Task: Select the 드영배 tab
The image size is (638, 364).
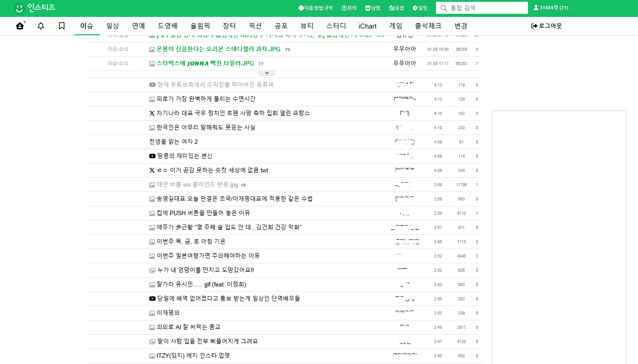Action: [x=168, y=26]
